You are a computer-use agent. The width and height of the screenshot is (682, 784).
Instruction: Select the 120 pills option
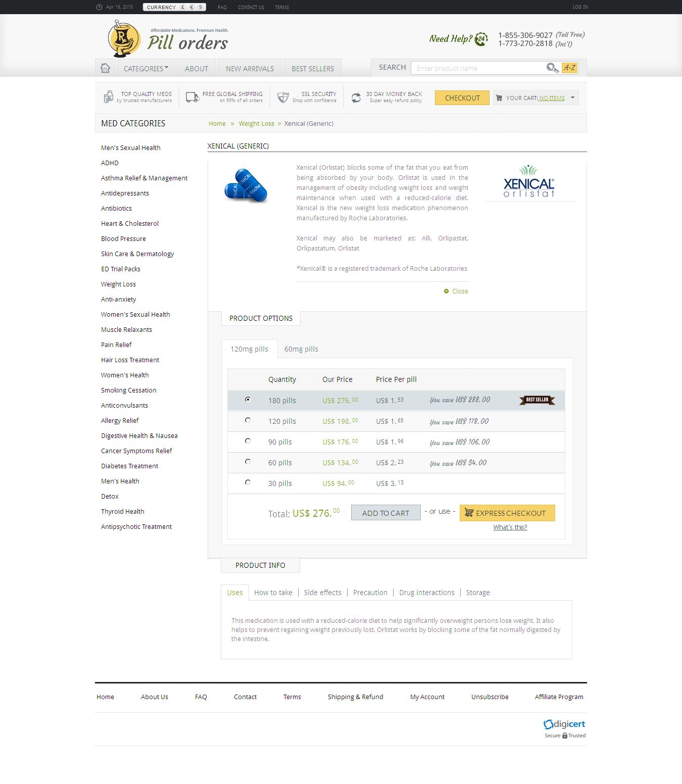(248, 420)
